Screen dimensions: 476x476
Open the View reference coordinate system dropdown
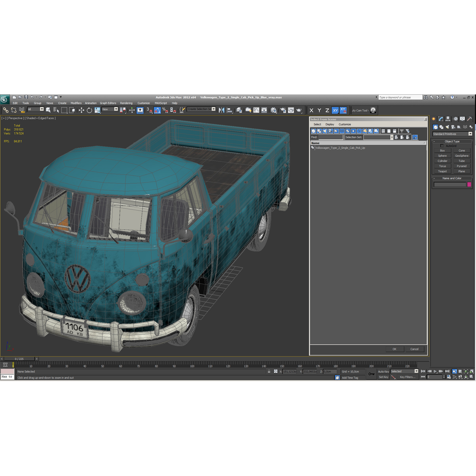pyautogui.click(x=110, y=109)
